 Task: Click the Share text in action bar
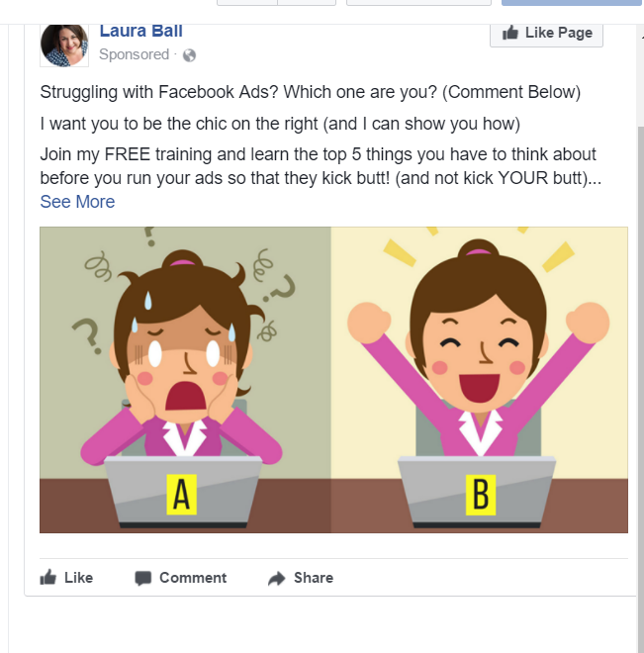pyautogui.click(x=314, y=578)
